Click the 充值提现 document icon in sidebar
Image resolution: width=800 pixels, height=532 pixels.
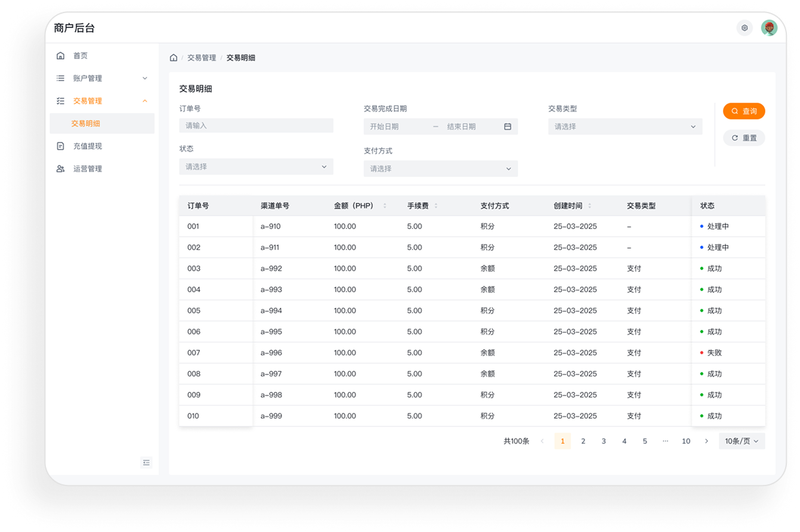pos(60,146)
